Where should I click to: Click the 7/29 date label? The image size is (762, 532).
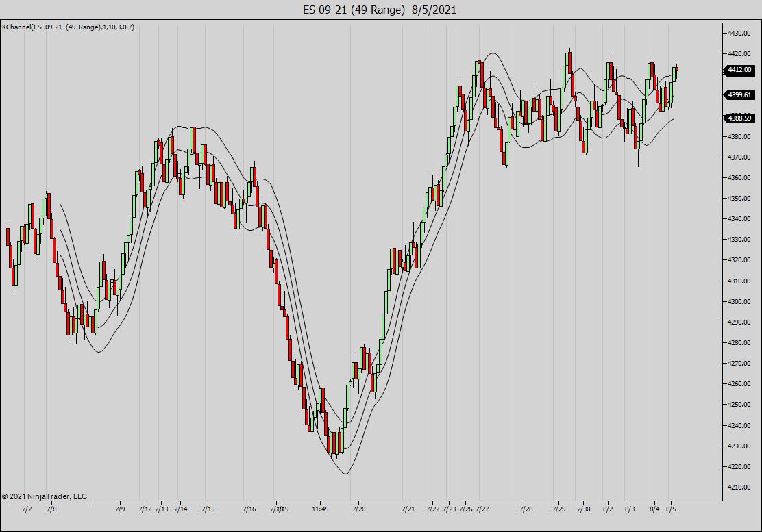pos(559,509)
